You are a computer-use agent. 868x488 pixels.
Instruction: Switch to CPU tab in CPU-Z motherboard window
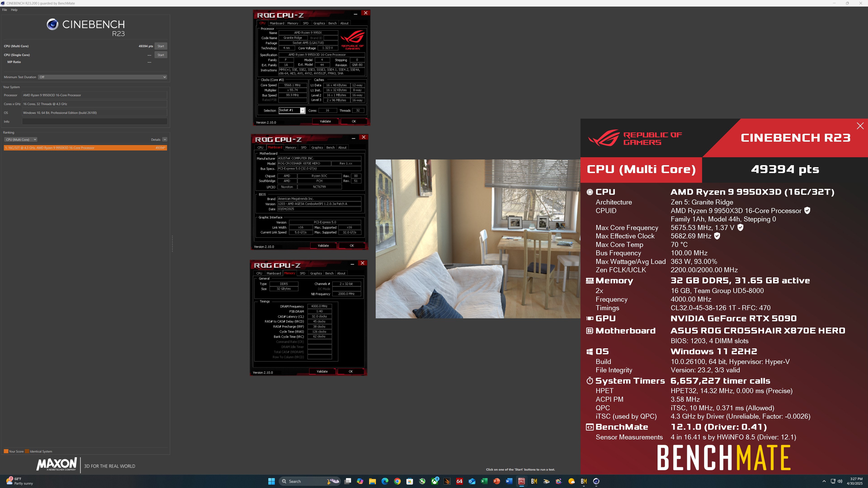click(x=260, y=148)
